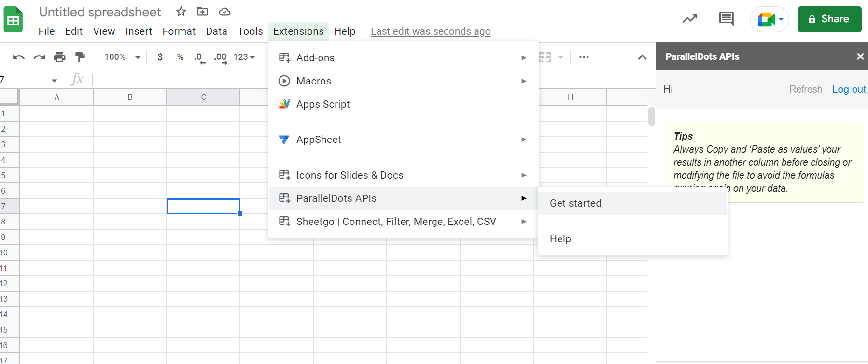Click the select-all corner box
The height and width of the screenshot is (364, 868).
click(x=9, y=97)
